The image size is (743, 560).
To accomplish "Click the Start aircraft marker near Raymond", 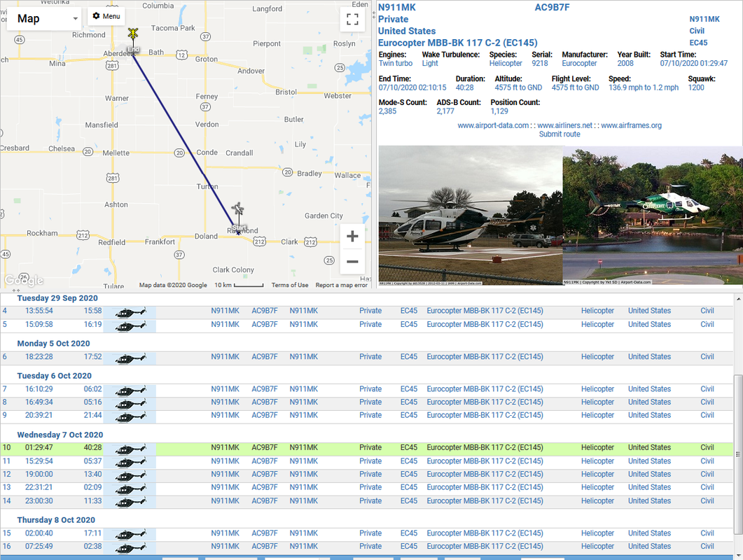I will [x=238, y=209].
